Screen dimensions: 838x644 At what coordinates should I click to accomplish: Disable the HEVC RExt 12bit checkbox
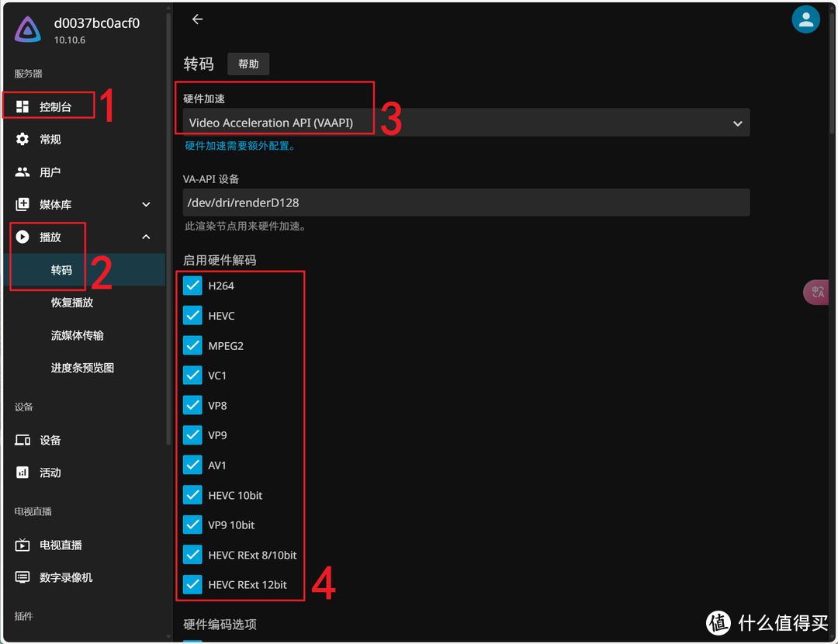tap(192, 584)
